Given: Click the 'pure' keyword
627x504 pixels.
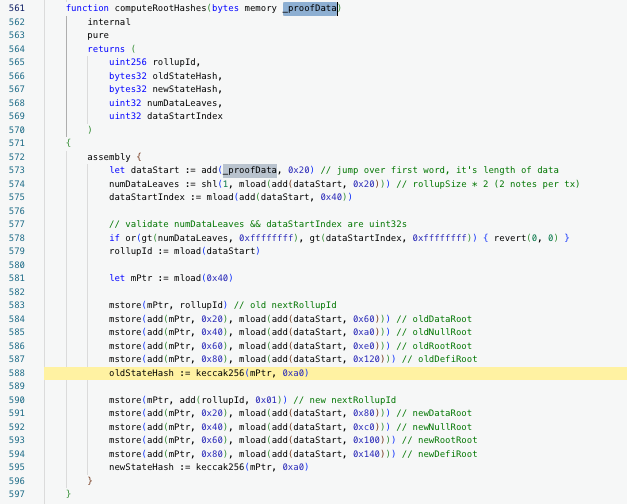Looking at the screenshot, I should [98, 35].
